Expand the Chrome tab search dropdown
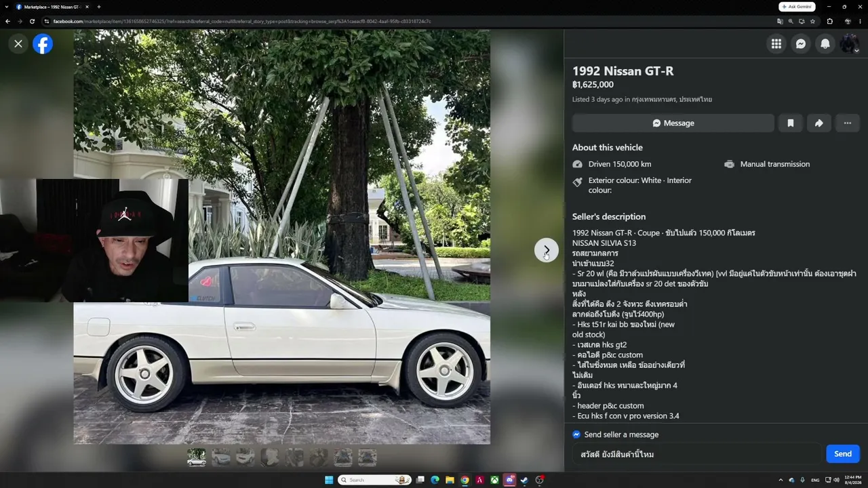This screenshot has width=868, height=488. [6, 7]
